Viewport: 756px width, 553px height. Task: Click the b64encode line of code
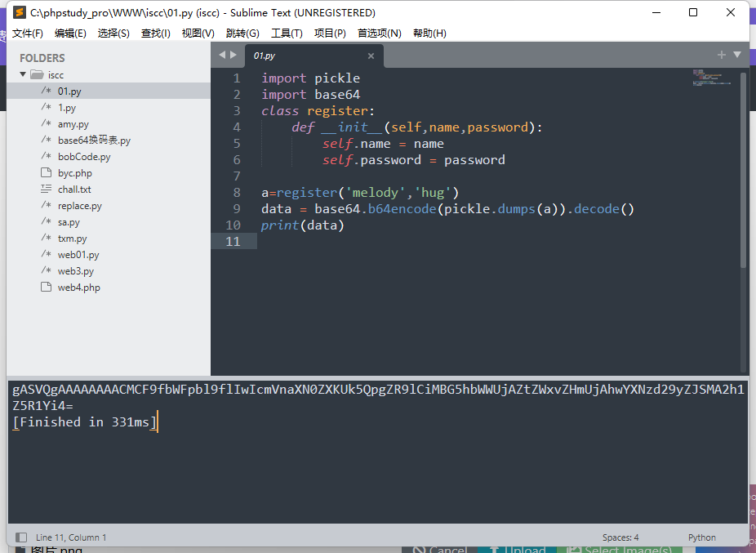coord(448,209)
